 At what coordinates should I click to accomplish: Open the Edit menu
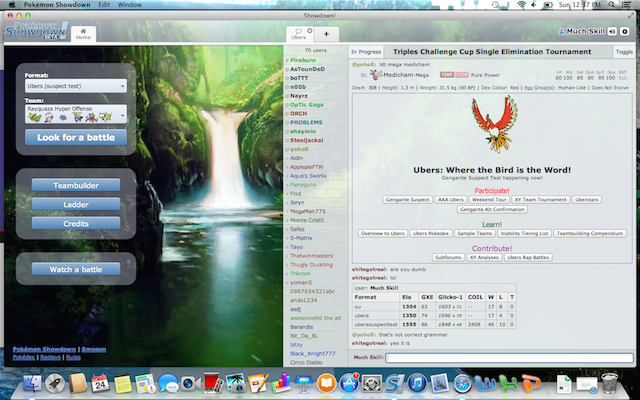click(x=104, y=4)
